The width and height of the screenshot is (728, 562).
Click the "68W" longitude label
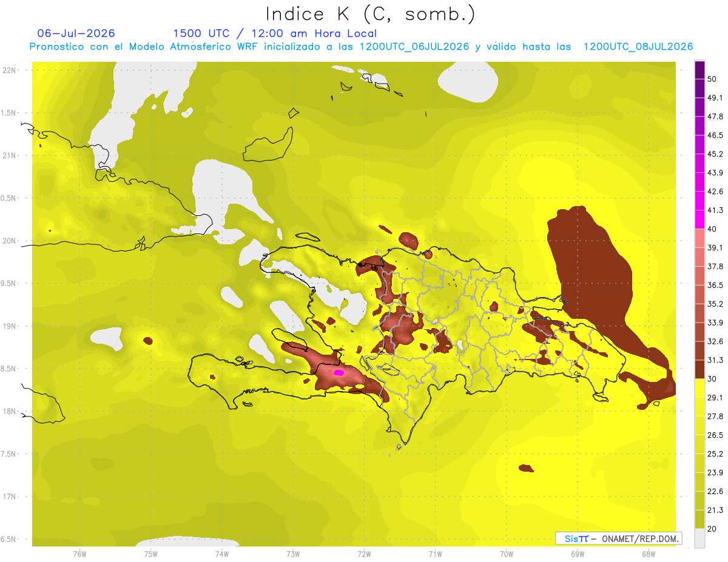coord(649,555)
